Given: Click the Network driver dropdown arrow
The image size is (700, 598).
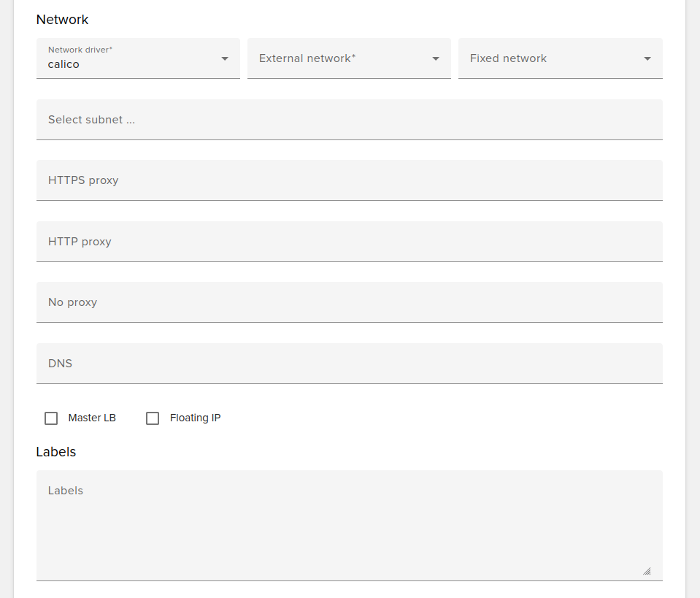Looking at the screenshot, I should tap(224, 58).
